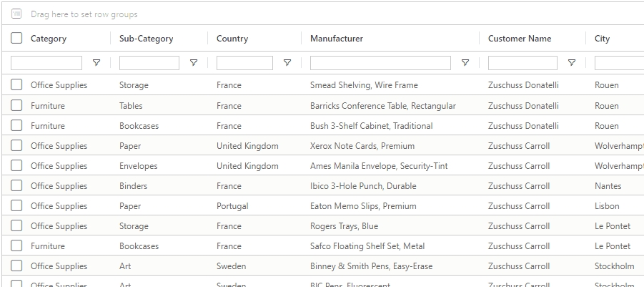Check the Smead Shelving, Wire Frame row
The width and height of the screenshot is (644, 287).
click(x=16, y=85)
